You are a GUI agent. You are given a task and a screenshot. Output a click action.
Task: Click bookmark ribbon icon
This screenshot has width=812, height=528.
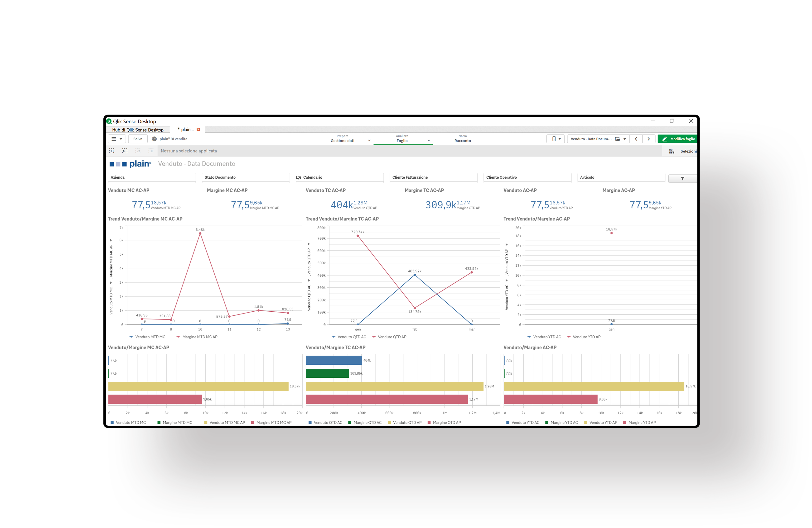click(554, 139)
